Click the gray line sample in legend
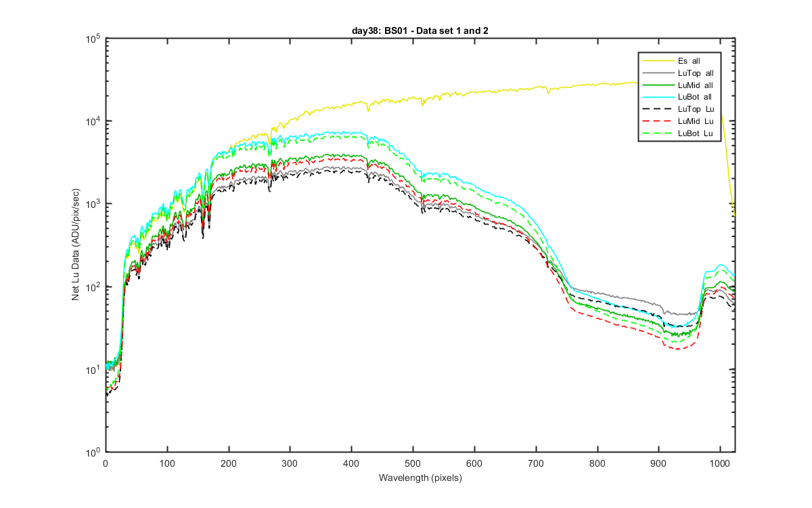 [x=658, y=72]
